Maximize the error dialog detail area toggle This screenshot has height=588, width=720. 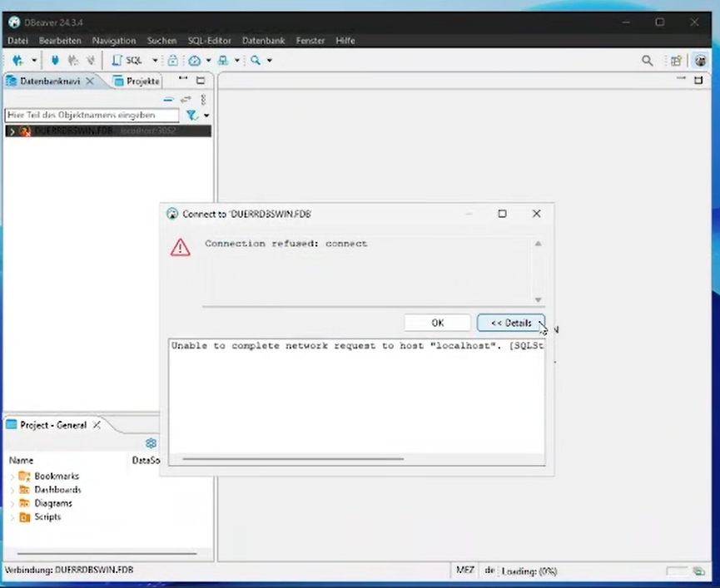coord(502,214)
